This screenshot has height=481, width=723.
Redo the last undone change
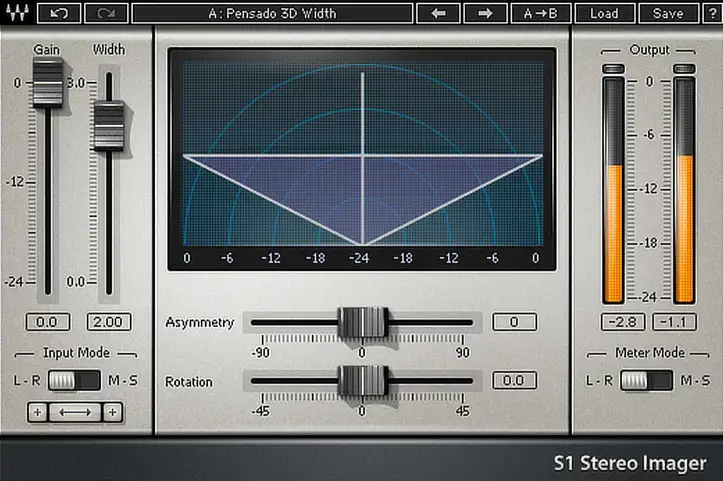click(x=106, y=13)
